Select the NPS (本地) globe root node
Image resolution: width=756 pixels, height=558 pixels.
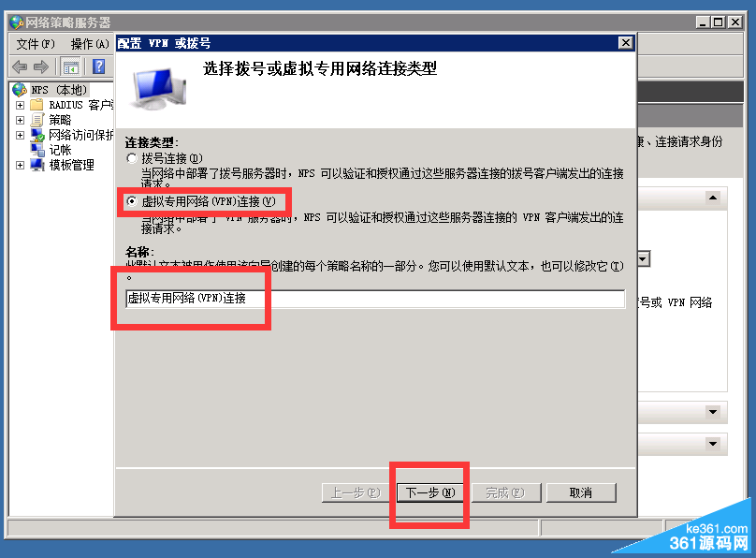pyautogui.click(x=20, y=90)
